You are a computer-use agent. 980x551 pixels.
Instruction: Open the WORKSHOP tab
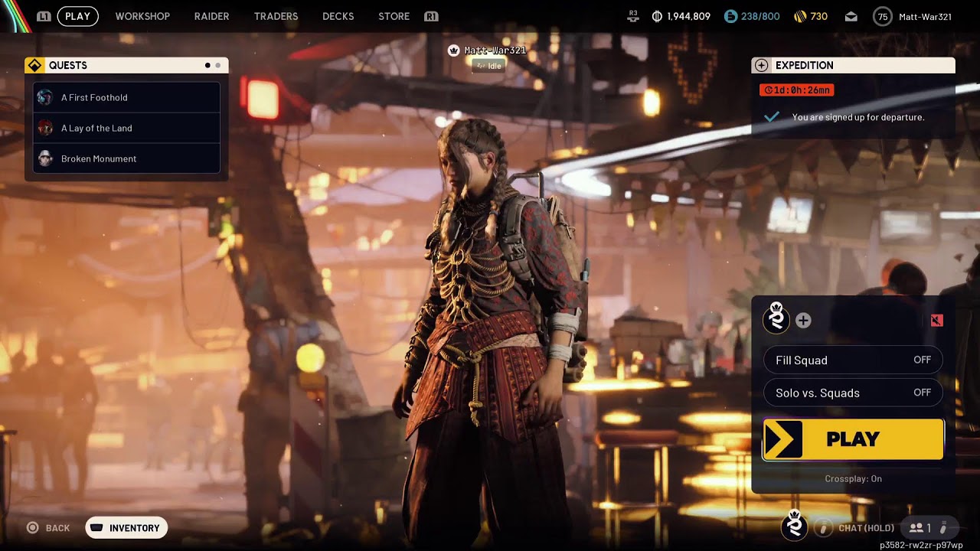(x=142, y=16)
